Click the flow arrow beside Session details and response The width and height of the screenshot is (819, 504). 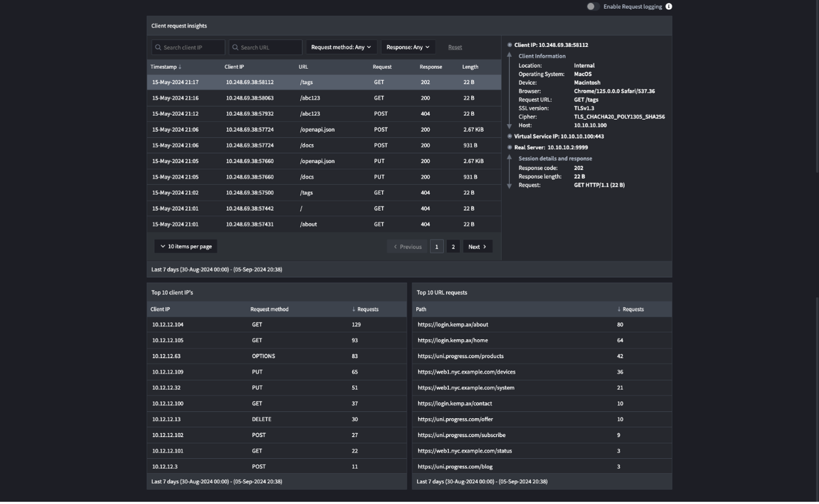[509, 172]
